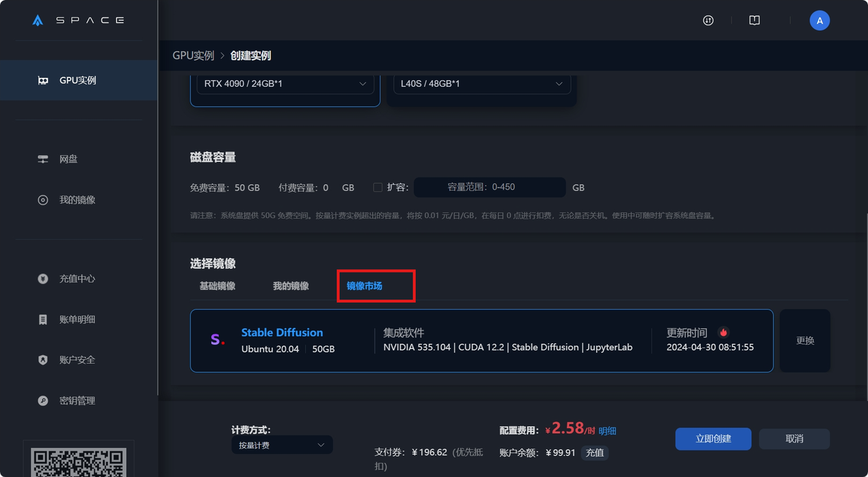Click the Stable Diffusion image name link
Screen dimensions: 868x477
282,333
